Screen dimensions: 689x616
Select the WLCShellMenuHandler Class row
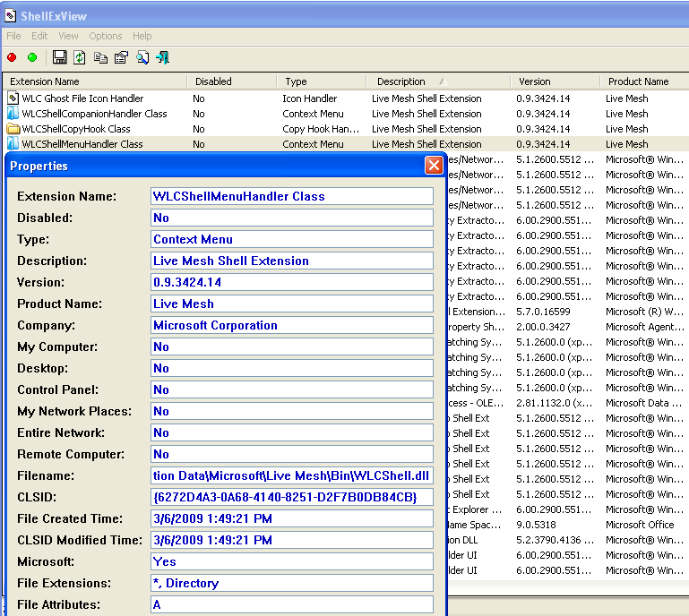(346, 144)
